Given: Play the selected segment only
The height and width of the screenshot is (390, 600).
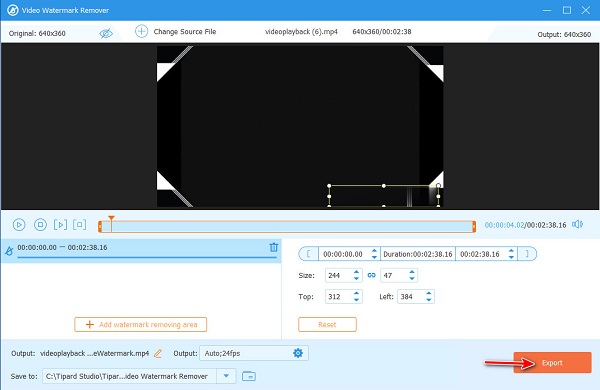Looking at the screenshot, I should pos(60,225).
